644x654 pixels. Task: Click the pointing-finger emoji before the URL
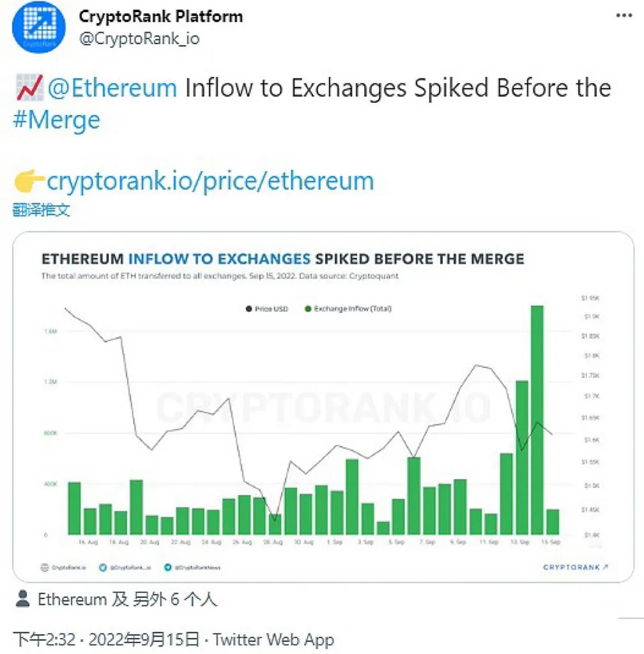[x=28, y=181]
